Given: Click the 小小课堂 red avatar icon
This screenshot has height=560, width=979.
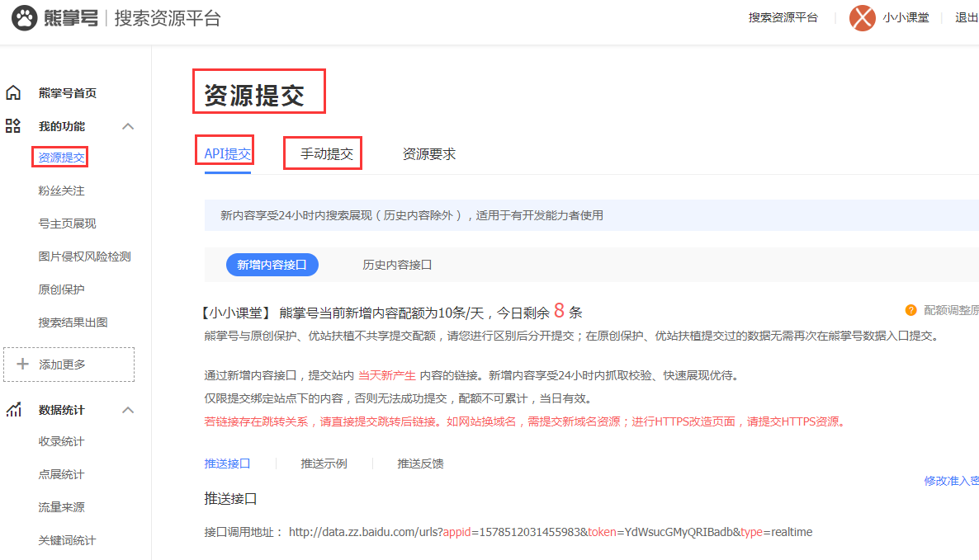Looking at the screenshot, I should click(863, 17).
